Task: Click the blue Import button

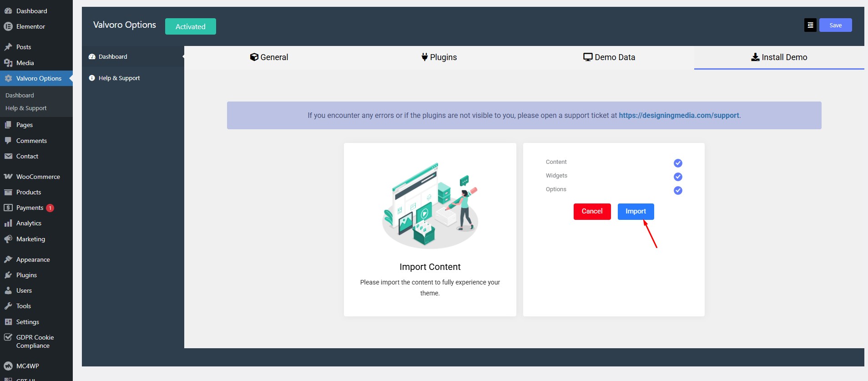Action: (636, 211)
